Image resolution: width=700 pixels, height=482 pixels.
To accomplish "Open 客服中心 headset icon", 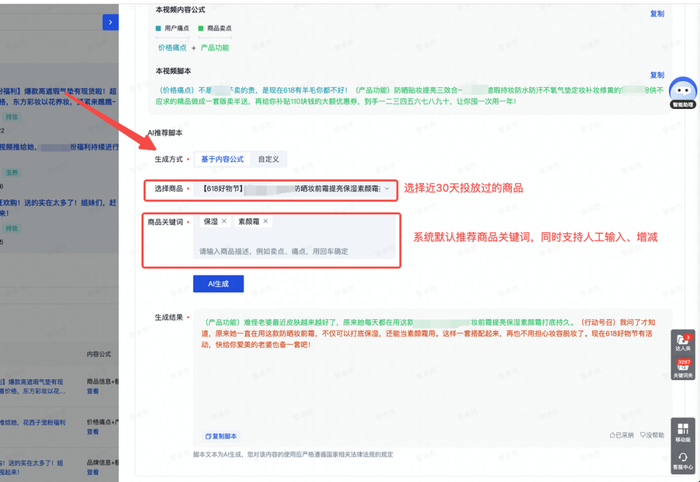I will click(x=683, y=461).
